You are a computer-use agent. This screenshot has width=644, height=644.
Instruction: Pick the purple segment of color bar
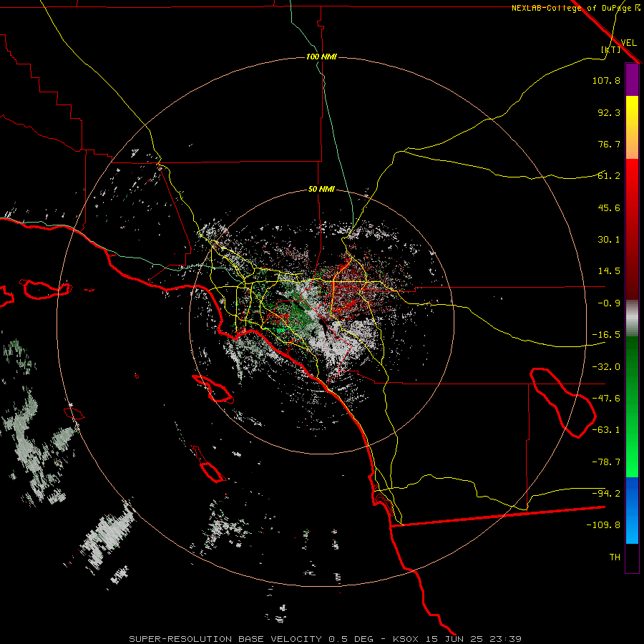tap(632, 79)
